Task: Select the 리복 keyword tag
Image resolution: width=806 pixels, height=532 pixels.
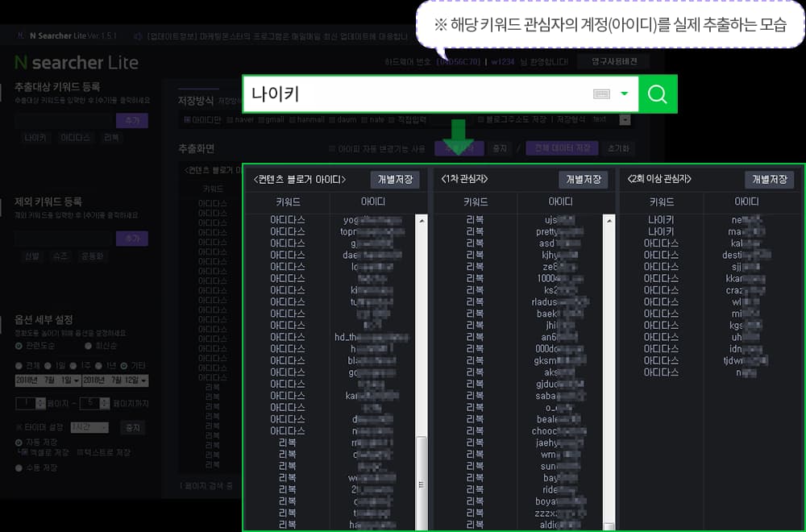Action: (x=111, y=138)
